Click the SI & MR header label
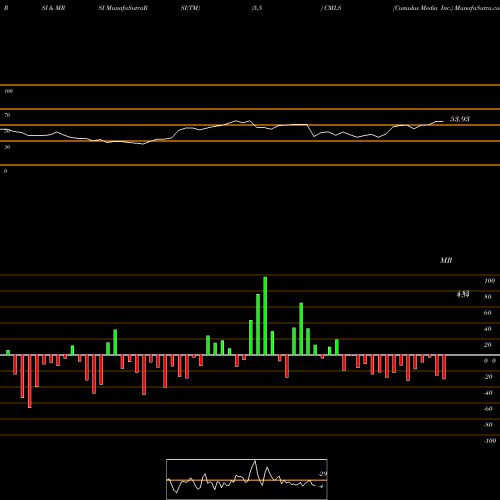 [53, 8]
